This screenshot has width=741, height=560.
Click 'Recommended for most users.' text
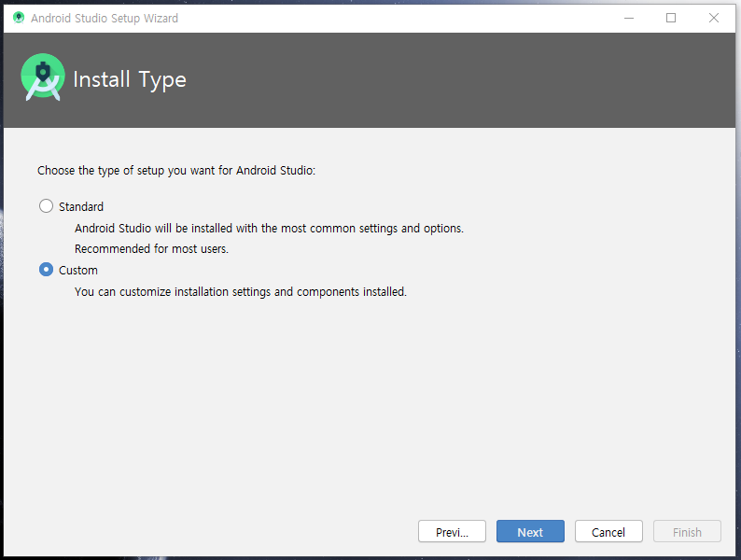[151, 248]
